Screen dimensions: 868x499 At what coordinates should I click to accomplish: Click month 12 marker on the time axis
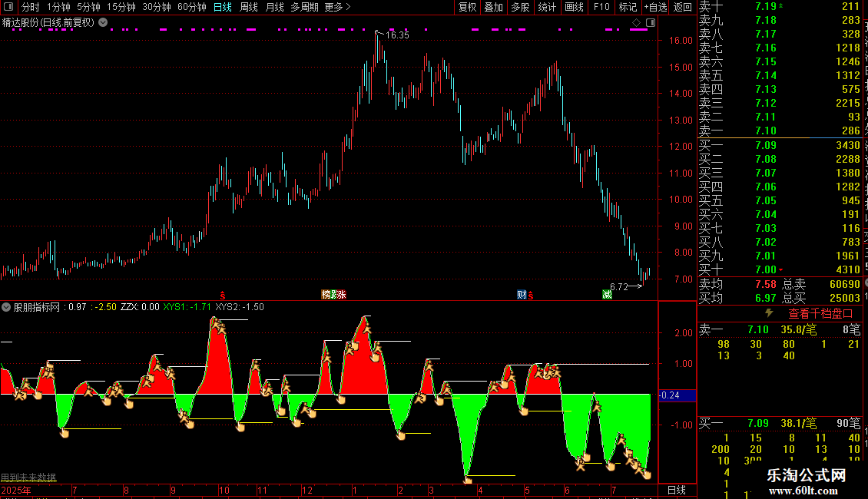306,490
